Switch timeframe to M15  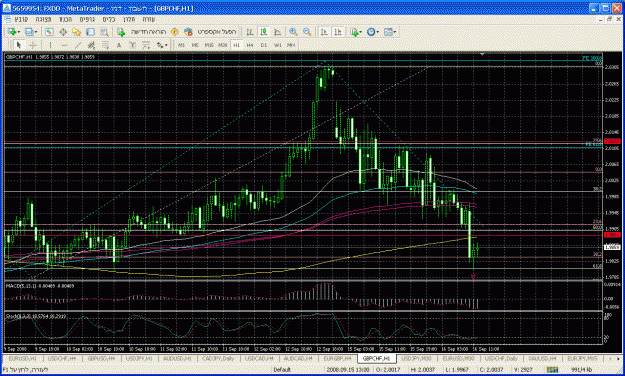pyautogui.click(x=209, y=45)
